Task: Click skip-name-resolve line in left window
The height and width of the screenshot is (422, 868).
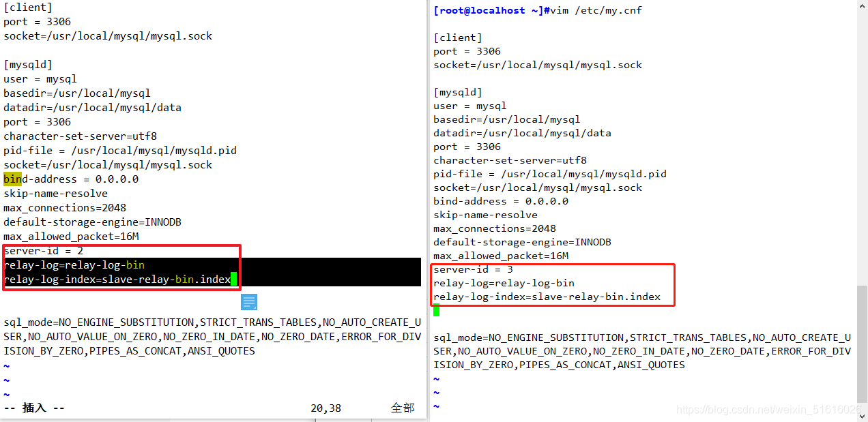Action: tap(55, 194)
